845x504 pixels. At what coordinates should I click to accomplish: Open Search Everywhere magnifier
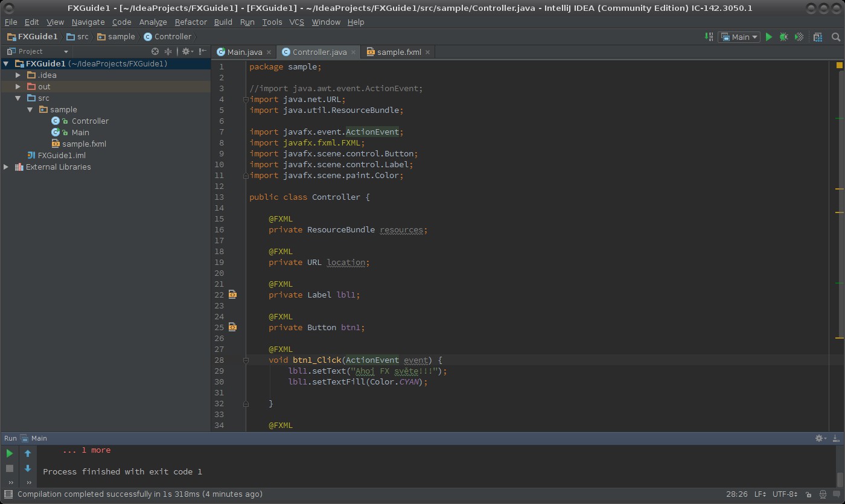(837, 37)
